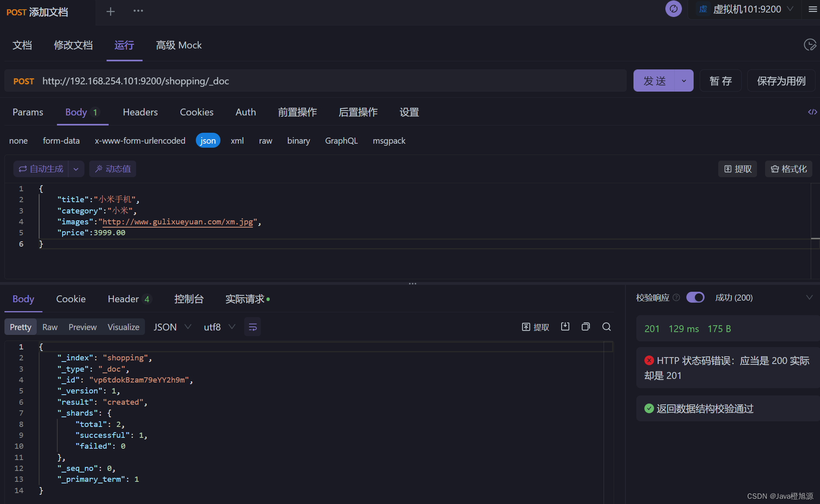The width and height of the screenshot is (820, 504).
Task: Open the 前置操作 tab
Action: [298, 112]
